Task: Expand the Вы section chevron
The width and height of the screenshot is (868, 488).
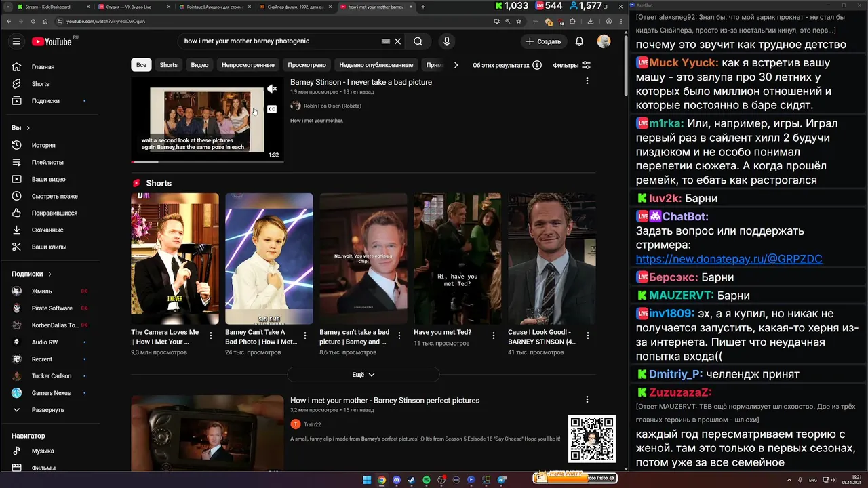Action: pos(28,128)
